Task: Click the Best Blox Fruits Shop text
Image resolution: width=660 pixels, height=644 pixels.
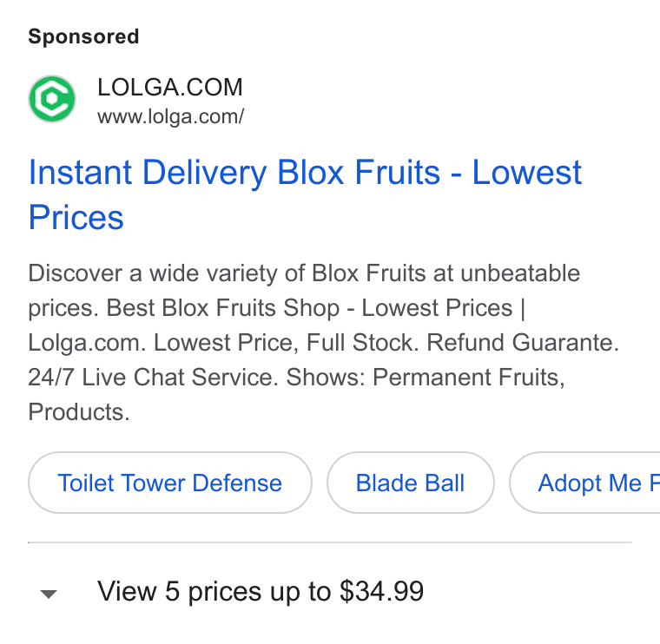Action: [x=222, y=307]
